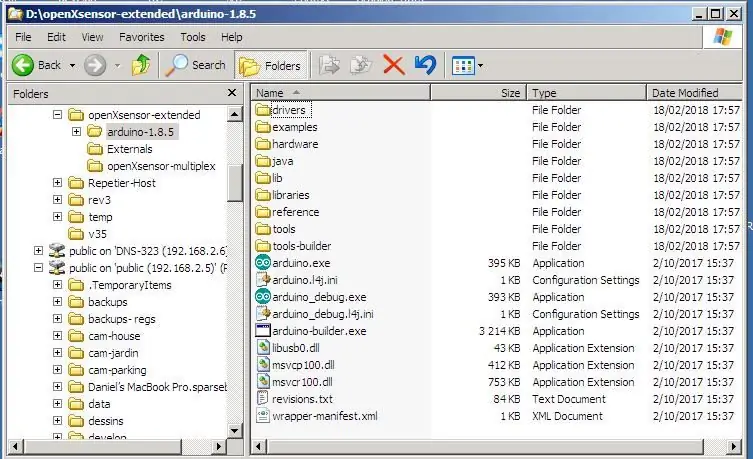
Task: Click the msvcr100.dll file name
Action: pos(302,382)
